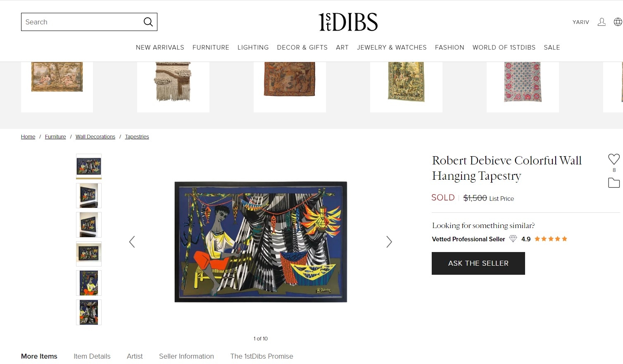Open the Furniture navigation menu
Viewport: 623px width, 364px height.
click(x=211, y=48)
